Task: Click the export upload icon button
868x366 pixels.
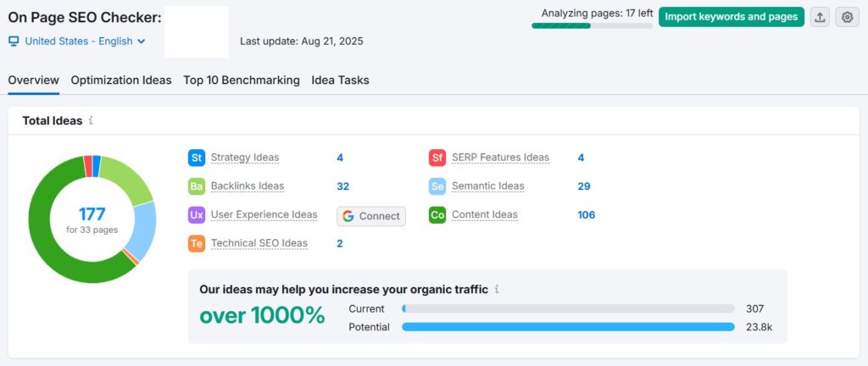Action: click(x=820, y=17)
